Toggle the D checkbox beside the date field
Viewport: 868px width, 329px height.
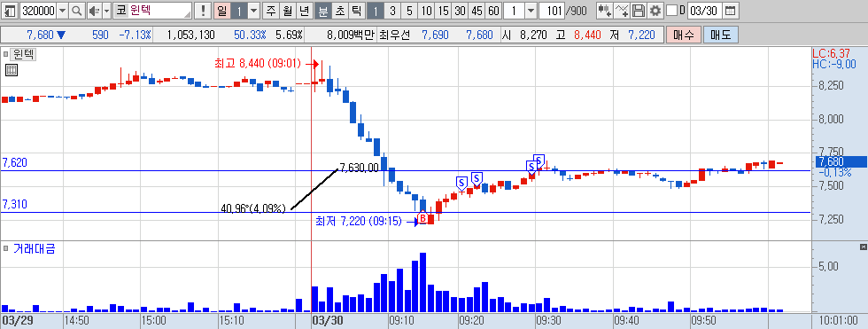671,11
